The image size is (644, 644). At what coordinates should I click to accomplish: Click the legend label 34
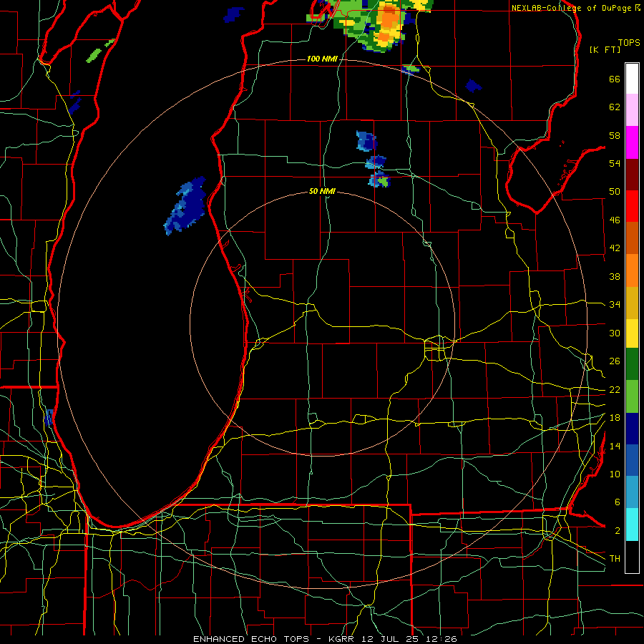point(615,305)
